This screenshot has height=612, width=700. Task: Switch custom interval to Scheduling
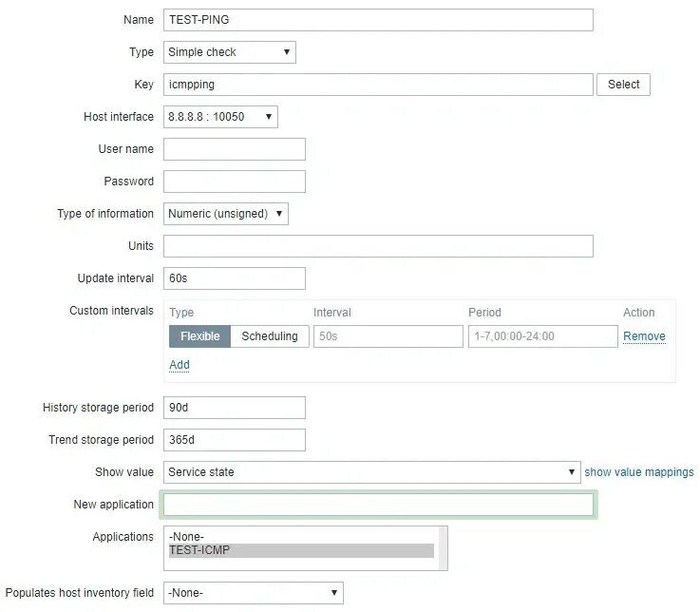point(270,336)
